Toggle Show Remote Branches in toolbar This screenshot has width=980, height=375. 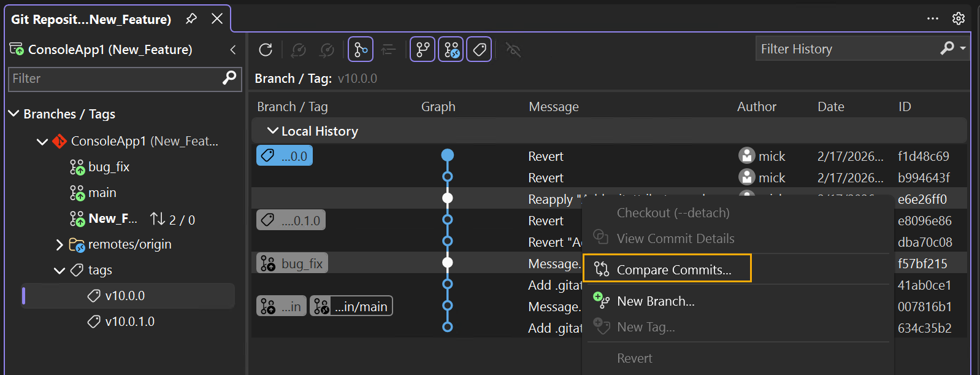tap(451, 50)
